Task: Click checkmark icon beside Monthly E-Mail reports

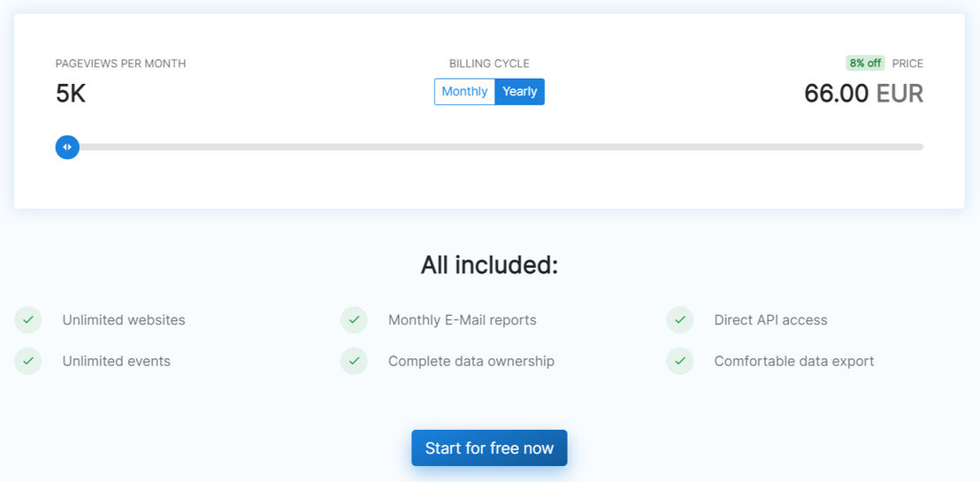Action: tap(355, 320)
